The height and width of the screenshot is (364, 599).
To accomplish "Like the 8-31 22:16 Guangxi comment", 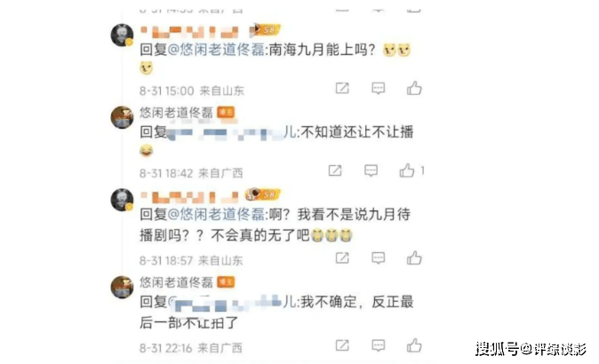I will 414,345.
